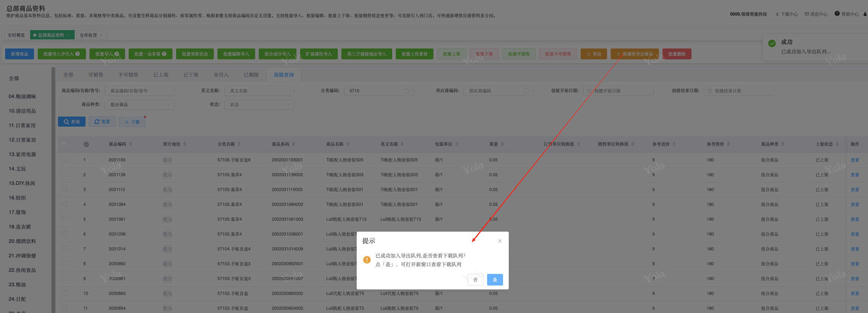Click help icon on 批量导入并引入 button

coord(78,54)
